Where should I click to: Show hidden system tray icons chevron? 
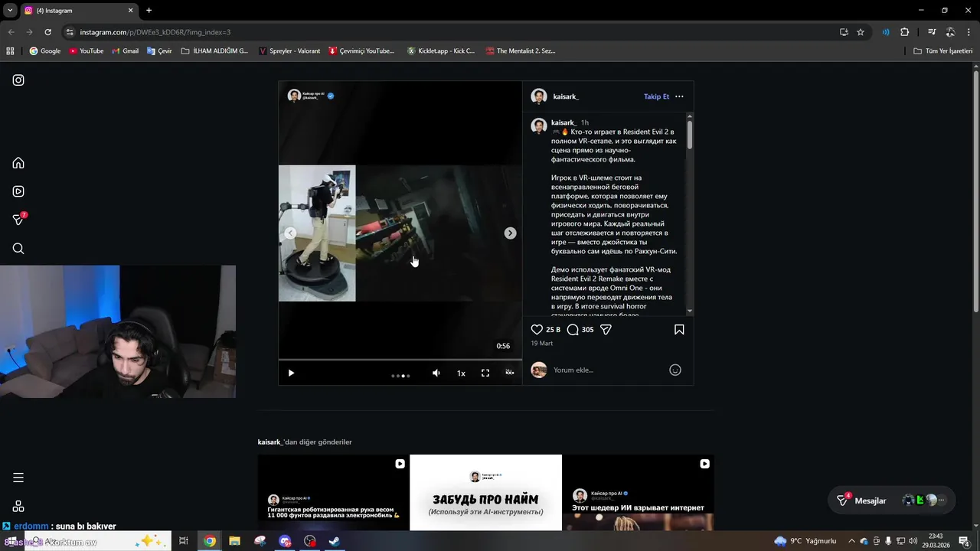click(851, 541)
